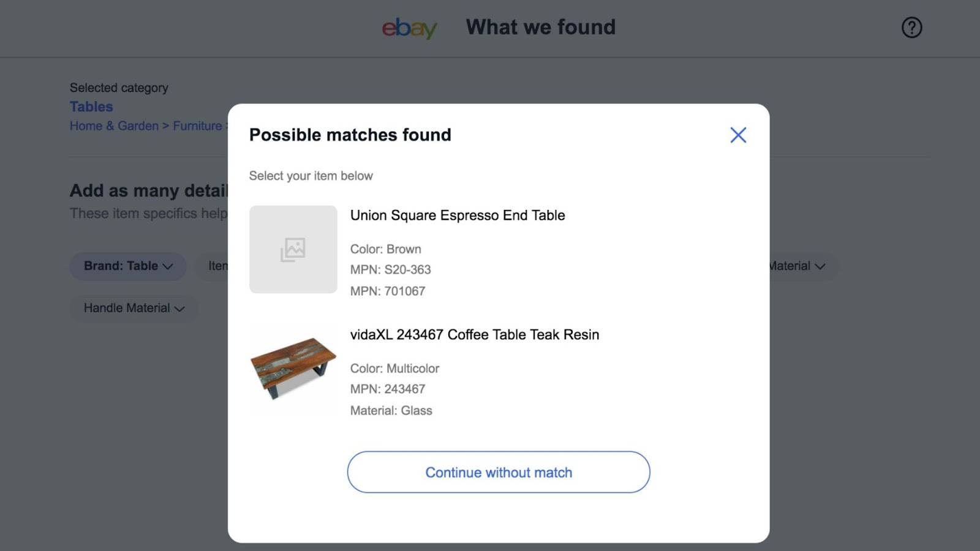Click Continue without match button
This screenshot has height=551, width=980.
(499, 472)
